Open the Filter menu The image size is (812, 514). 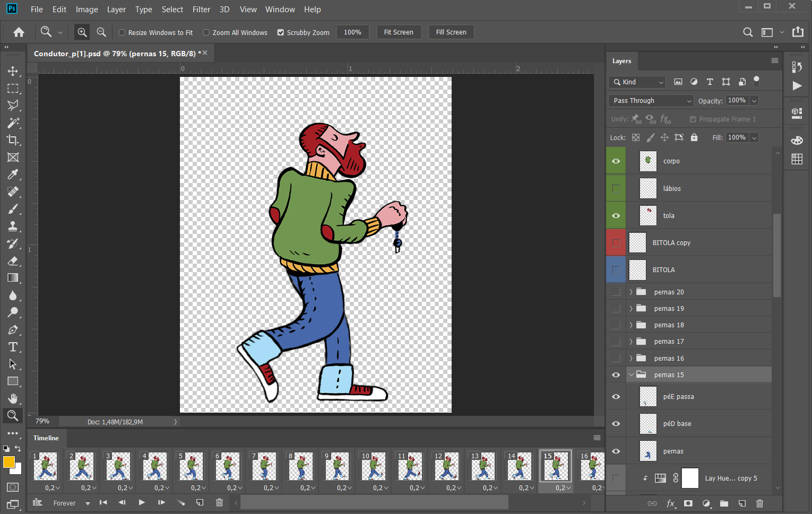(x=201, y=10)
